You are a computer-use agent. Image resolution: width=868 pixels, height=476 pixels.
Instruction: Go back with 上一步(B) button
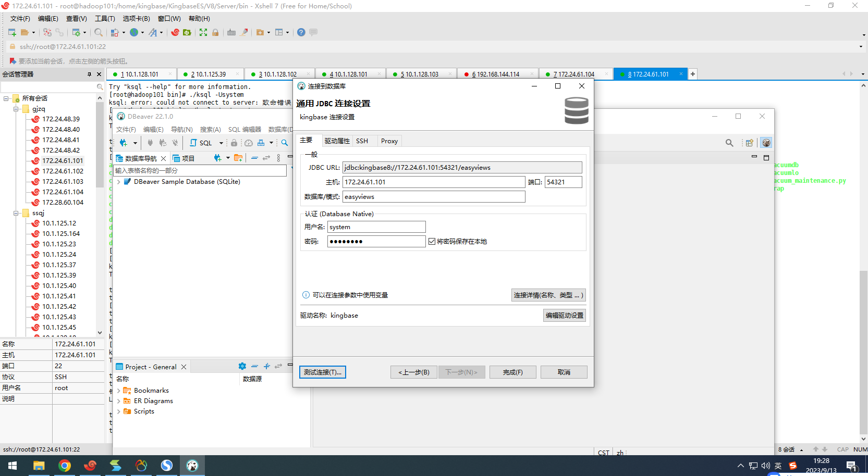414,372
